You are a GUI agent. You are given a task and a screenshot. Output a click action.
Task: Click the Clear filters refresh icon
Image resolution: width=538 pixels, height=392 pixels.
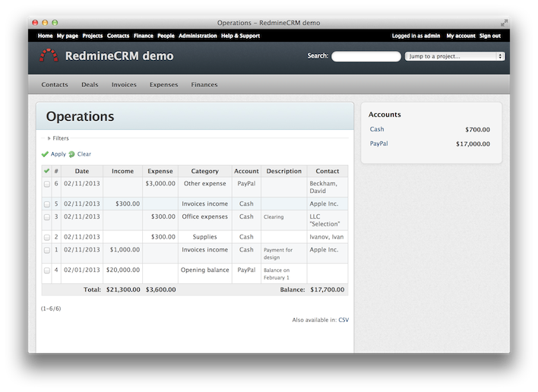tap(71, 154)
